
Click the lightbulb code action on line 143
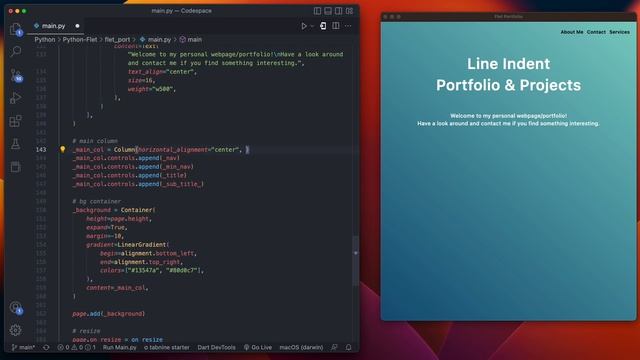tap(62, 149)
